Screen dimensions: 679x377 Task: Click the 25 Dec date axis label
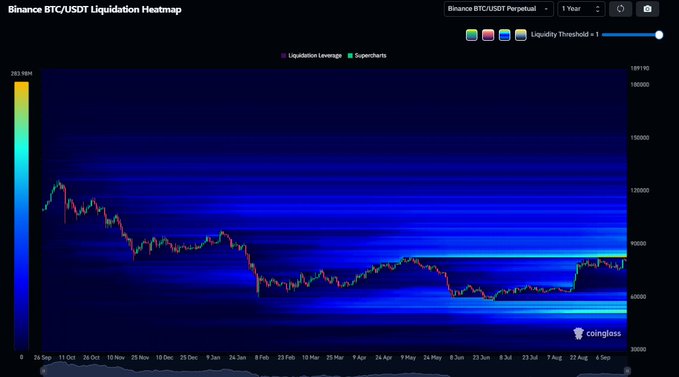189,358
